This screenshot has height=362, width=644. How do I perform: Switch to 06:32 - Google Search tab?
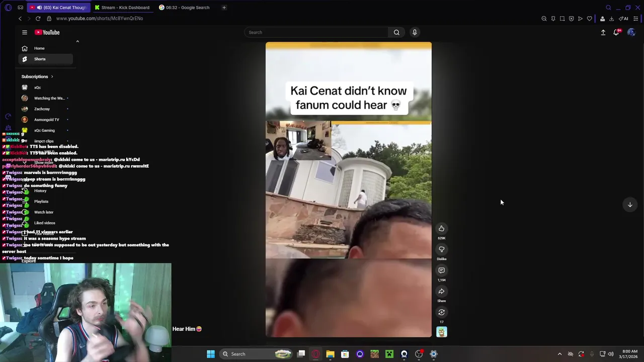tap(185, 8)
